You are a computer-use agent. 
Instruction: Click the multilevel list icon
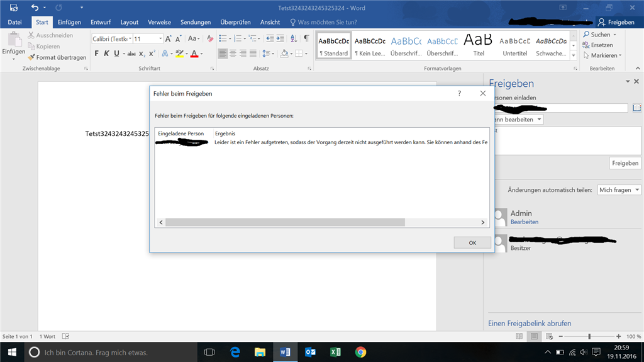click(253, 38)
